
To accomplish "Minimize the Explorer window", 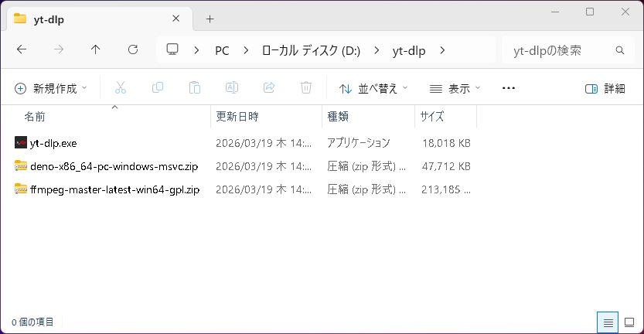I will pyautogui.click(x=555, y=12).
